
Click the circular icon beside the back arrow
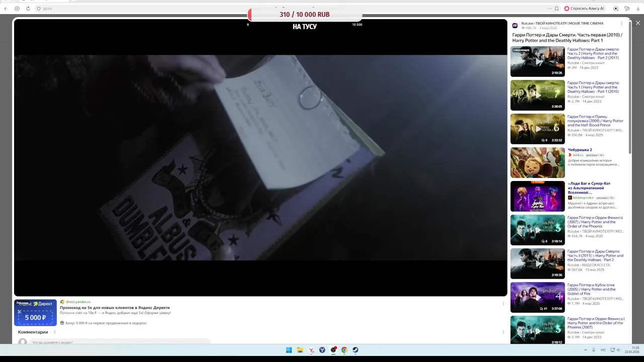click(x=17, y=9)
